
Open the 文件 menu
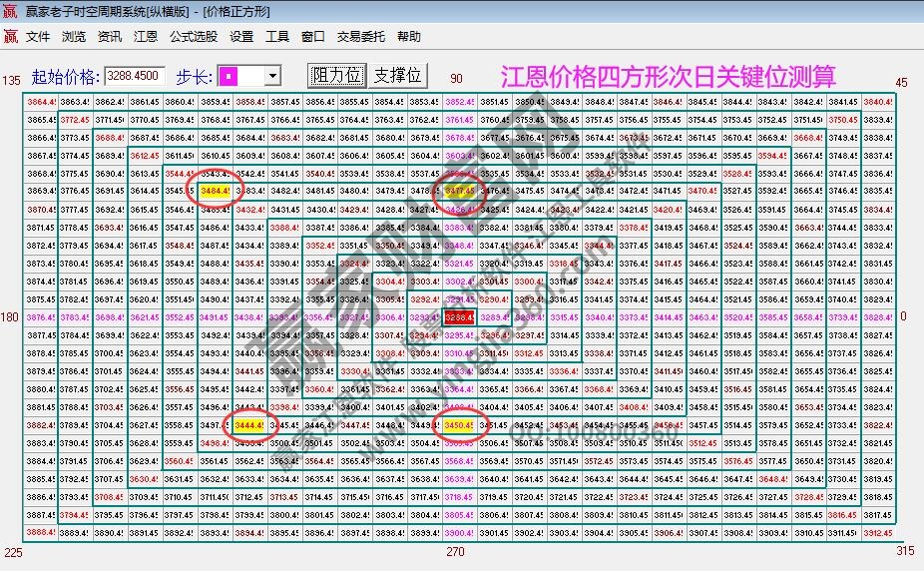38,37
